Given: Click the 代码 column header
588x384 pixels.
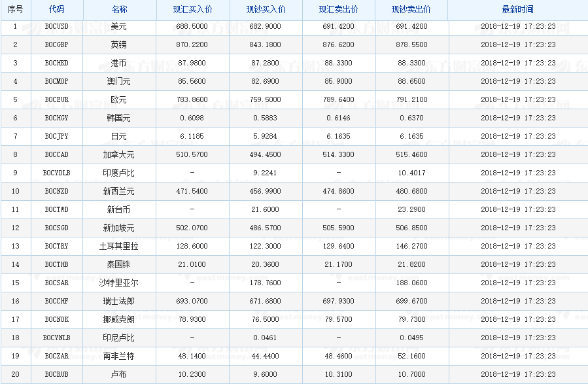Looking at the screenshot, I should (x=57, y=9).
